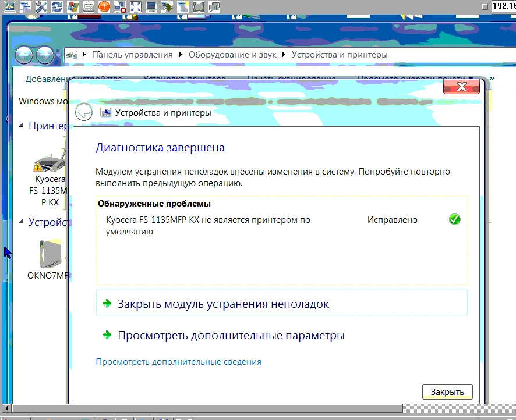Click the Закрыть button in the dialog
Screen dimensions: 516x420
[x=447, y=391]
